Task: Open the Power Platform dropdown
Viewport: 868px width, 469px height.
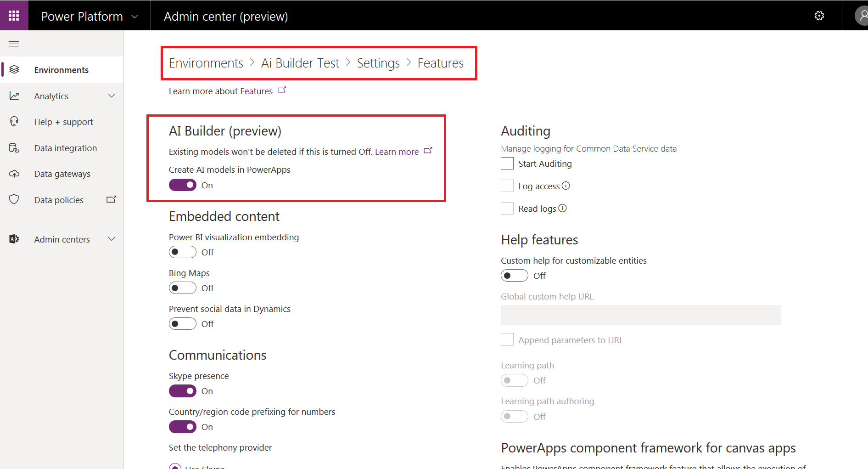Action: click(x=134, y=17)
